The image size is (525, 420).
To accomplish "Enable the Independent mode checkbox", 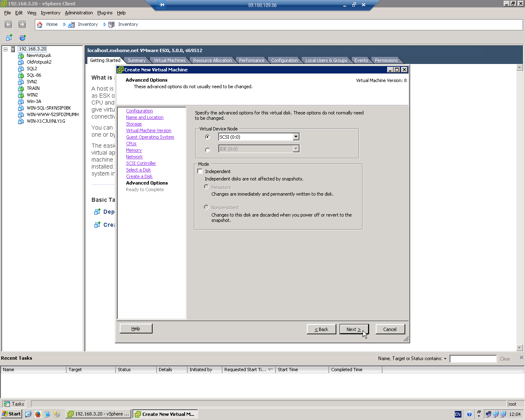I will 200,171.
